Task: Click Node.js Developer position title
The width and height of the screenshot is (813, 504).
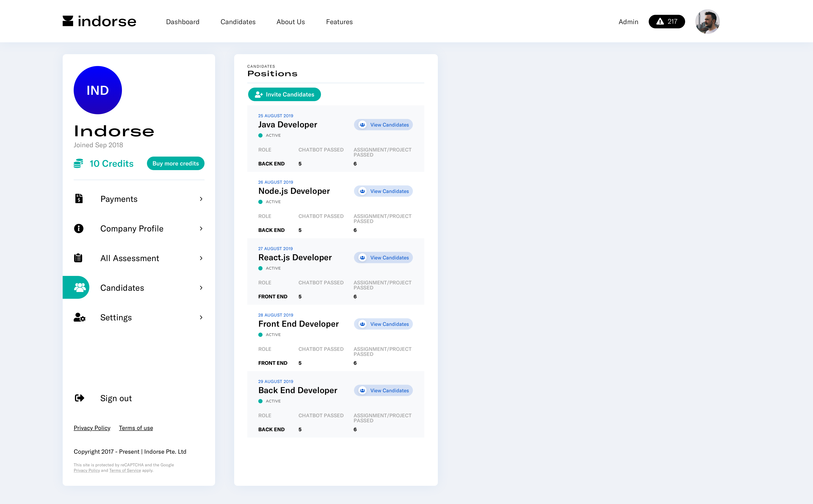Action: pos(294,191)
